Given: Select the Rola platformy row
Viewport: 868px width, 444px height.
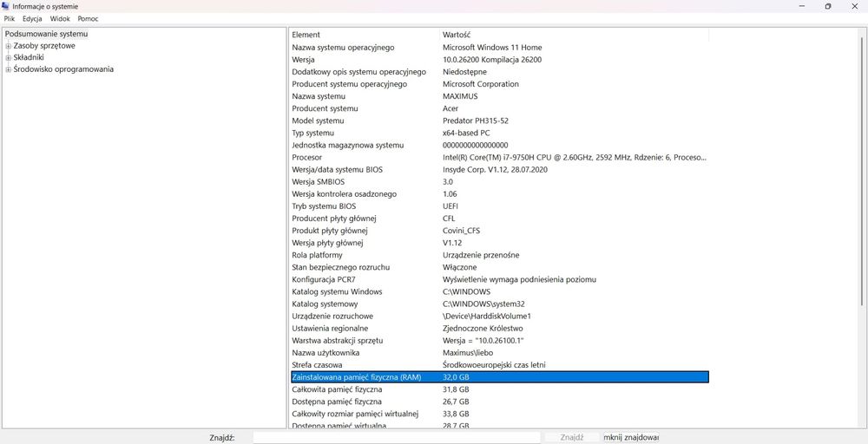Looking at the screenshot, I should coord(499,255).
